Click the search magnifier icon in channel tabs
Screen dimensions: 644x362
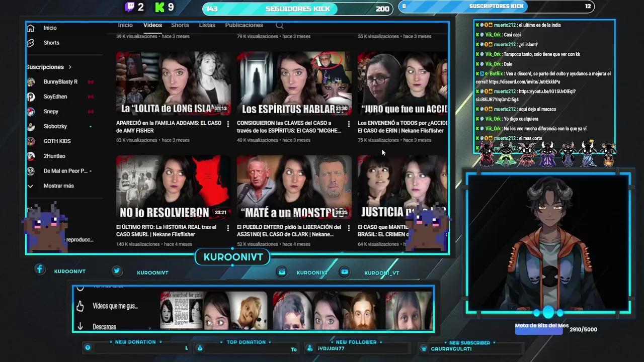(280, 26)
